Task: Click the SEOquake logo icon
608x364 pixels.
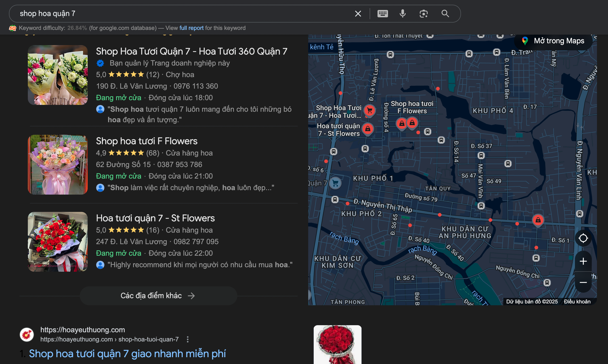Action: pyautogui.click(x=13, y=28)
